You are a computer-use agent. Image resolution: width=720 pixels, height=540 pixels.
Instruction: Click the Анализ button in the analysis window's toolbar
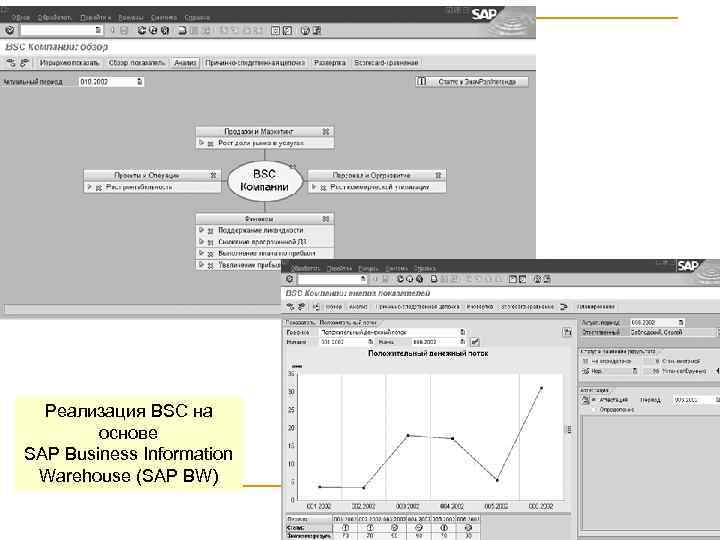tap(358, 306)
